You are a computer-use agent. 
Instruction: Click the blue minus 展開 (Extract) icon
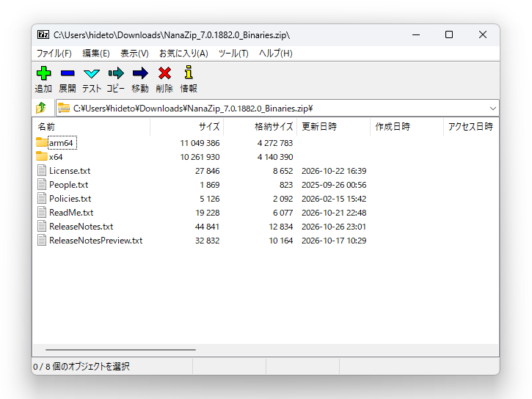pos(68,73)
